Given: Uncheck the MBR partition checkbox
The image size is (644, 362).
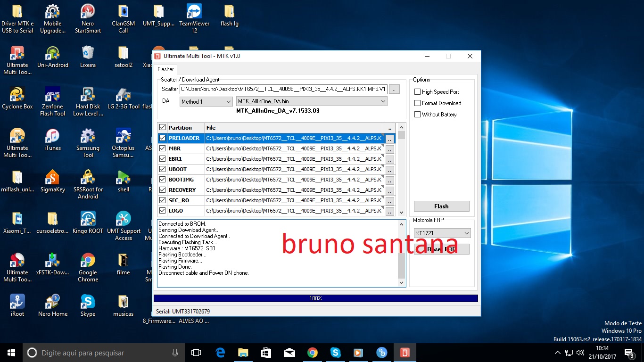Looking at the screenshot, I should tap(163, 148).
